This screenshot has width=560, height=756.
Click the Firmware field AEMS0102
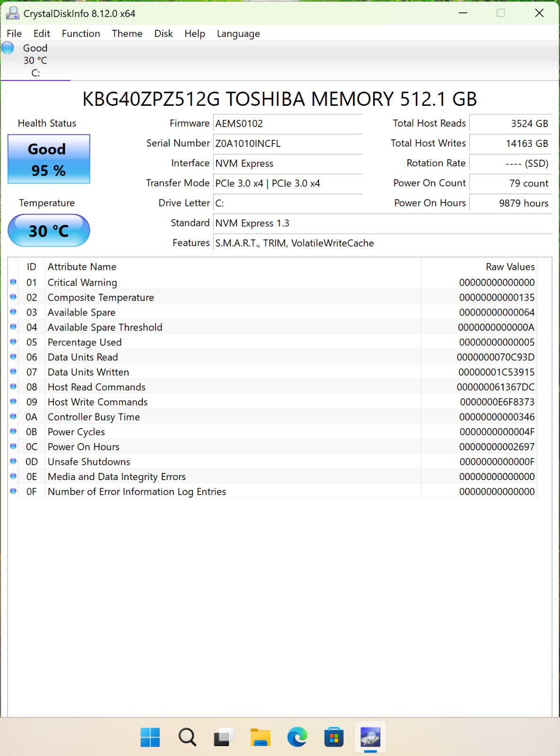coord(288,124)
